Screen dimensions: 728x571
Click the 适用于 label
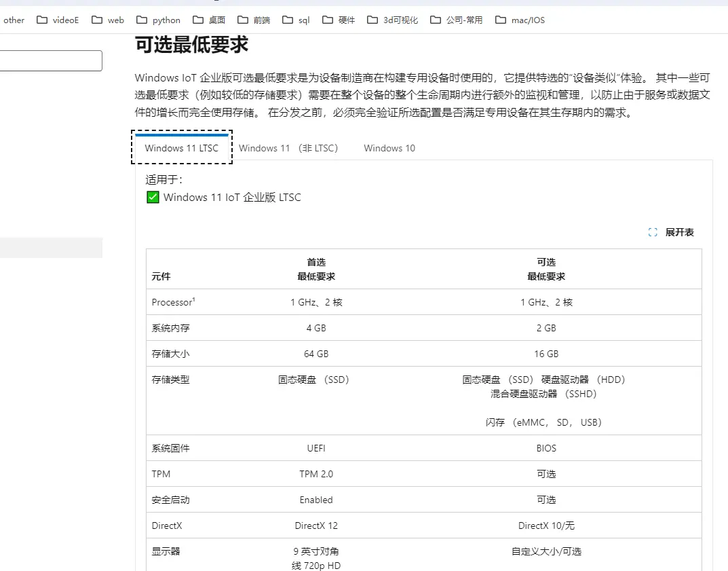click(164, 179)
